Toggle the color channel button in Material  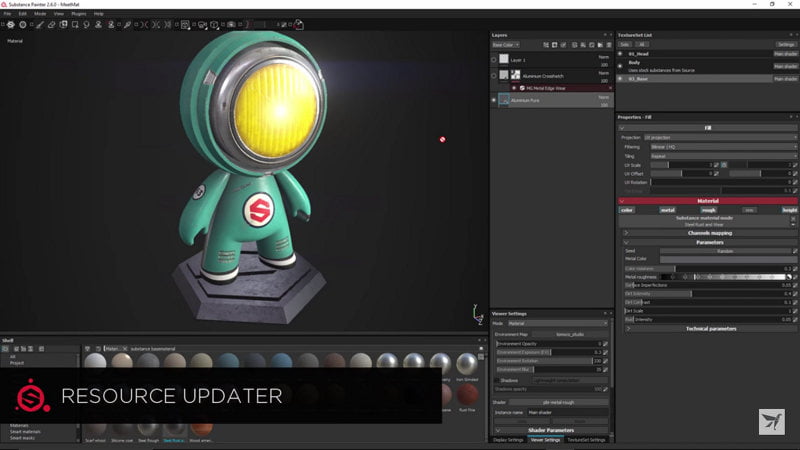pyautogui.click(x=627, y=210)
